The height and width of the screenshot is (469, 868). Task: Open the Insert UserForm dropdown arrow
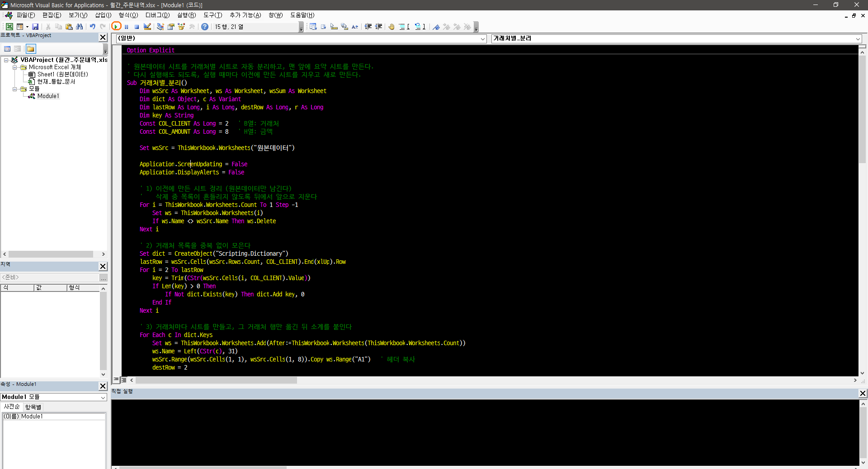27,27
